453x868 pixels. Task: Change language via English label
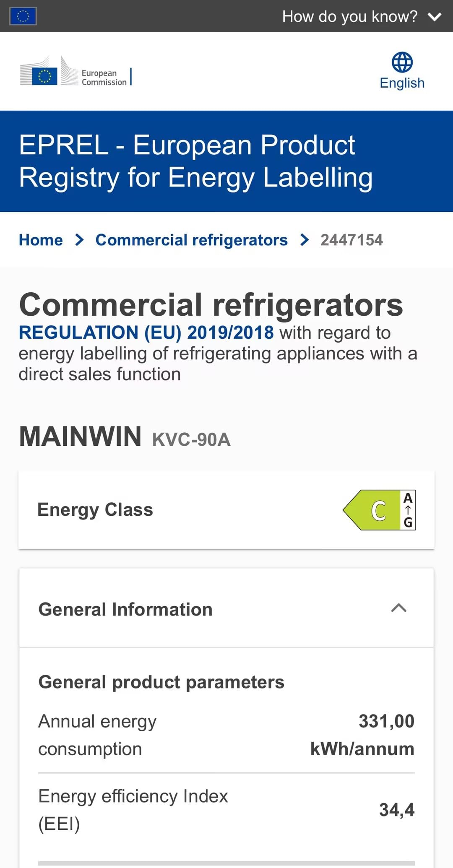coord(402,83)
